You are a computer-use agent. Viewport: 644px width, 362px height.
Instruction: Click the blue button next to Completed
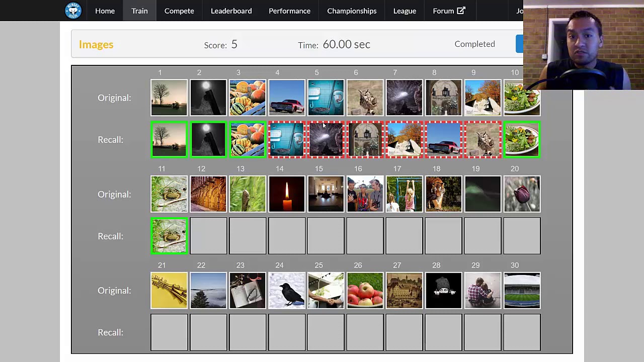click(x=519, y=44)
